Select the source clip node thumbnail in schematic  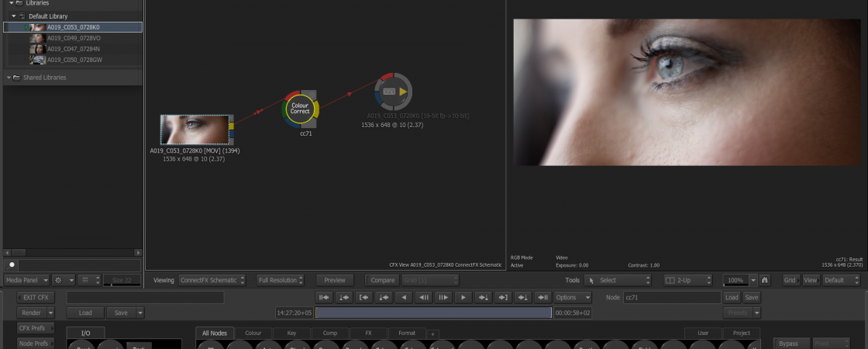click(x=195, y=130)
